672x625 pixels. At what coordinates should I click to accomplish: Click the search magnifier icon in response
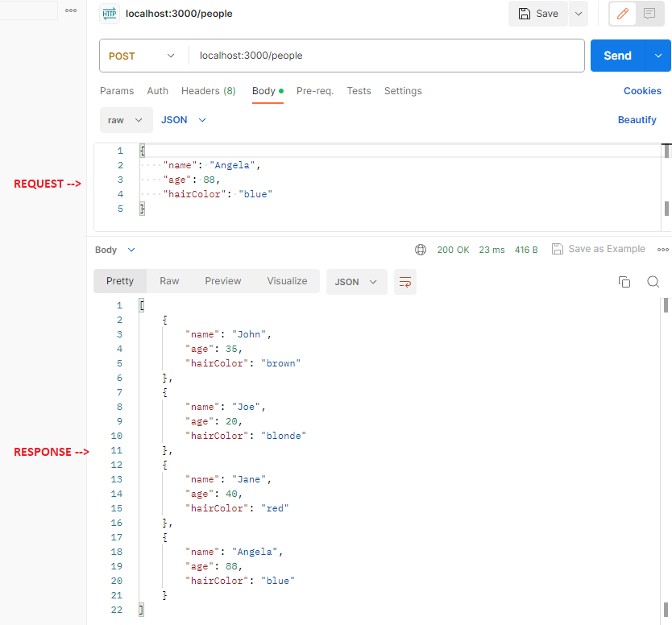[653, 282]
